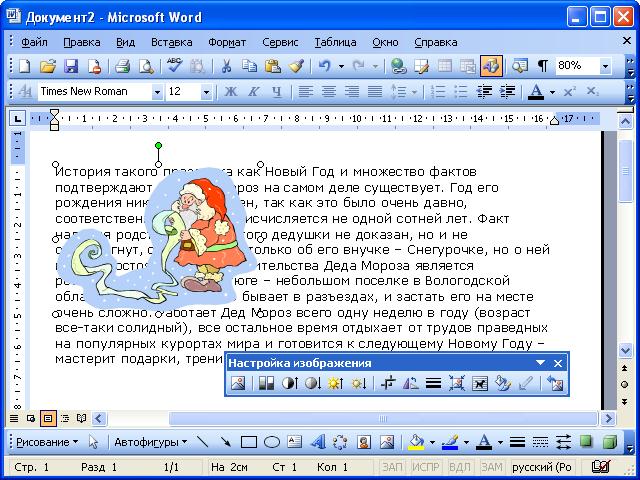Select the Line drawing tool
The image size is (640, 480).
click(202, 442)
